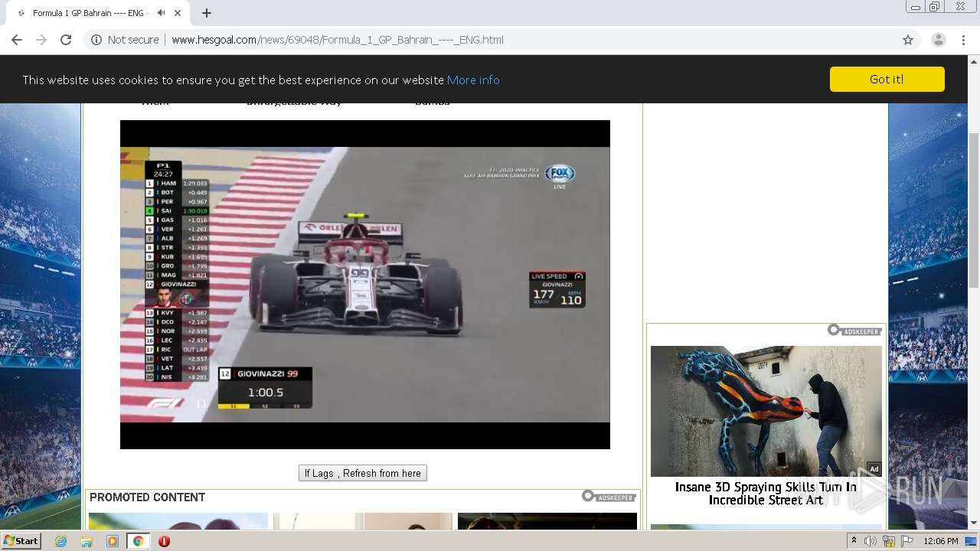Click the network tray icon

tap(889, 541)
